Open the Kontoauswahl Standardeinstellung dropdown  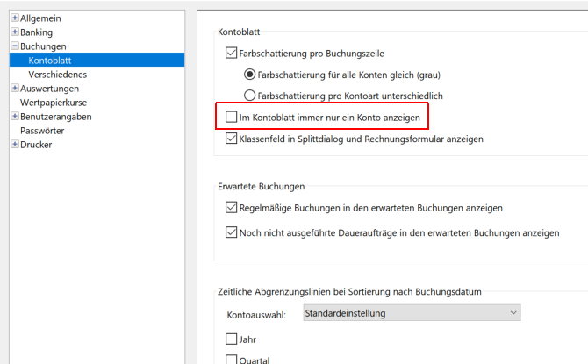[x=412, y=312]
